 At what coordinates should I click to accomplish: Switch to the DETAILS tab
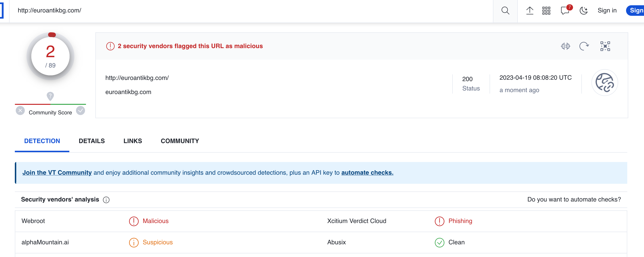[92, 141]
